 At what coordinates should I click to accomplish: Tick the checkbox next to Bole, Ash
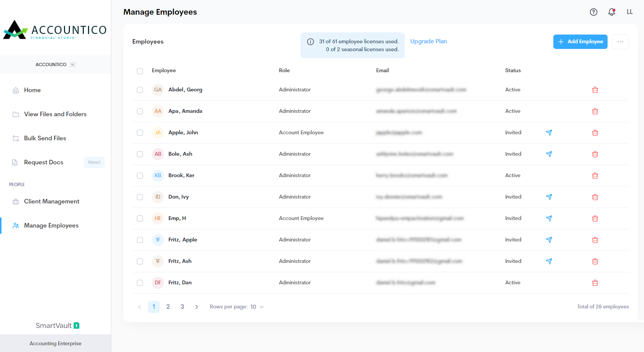(140, 154)
